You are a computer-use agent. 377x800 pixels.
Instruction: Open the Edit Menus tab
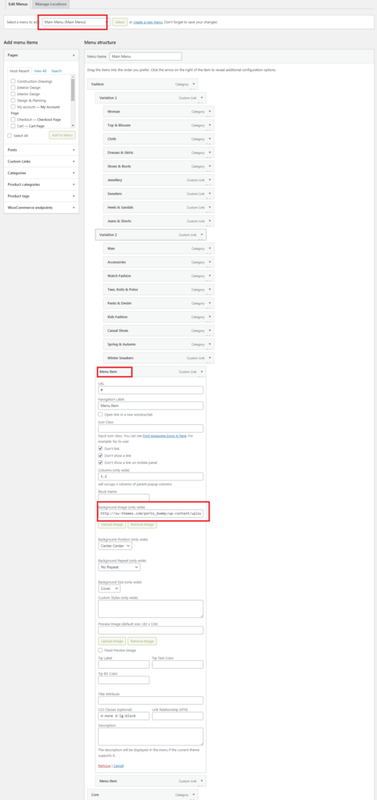point(18,4)
